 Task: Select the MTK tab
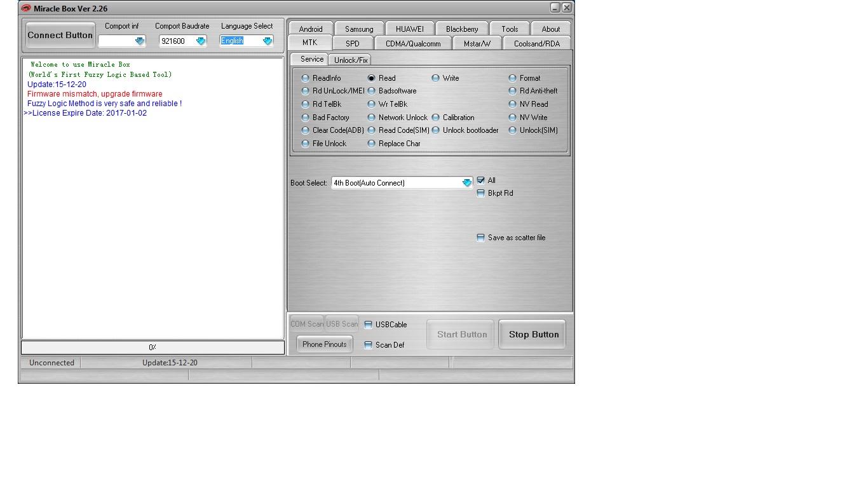pos(309,43)
